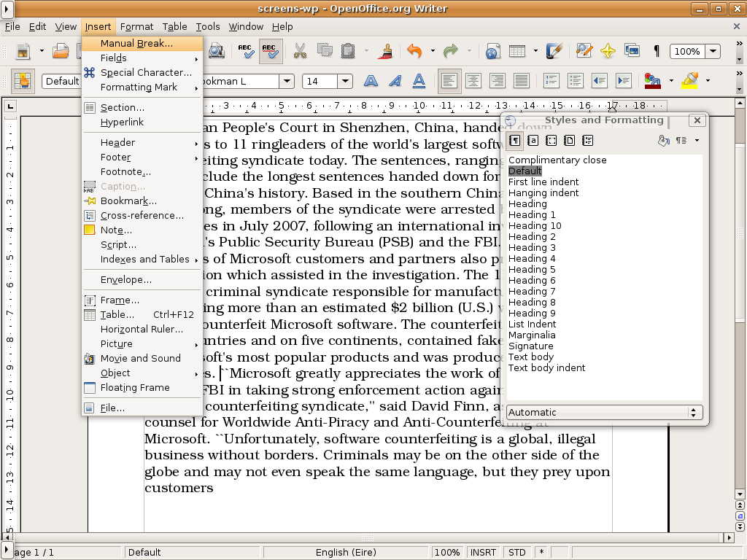Screen dimensions: 747x560
Task: Open Find & Replace icon
Action: 584,51
